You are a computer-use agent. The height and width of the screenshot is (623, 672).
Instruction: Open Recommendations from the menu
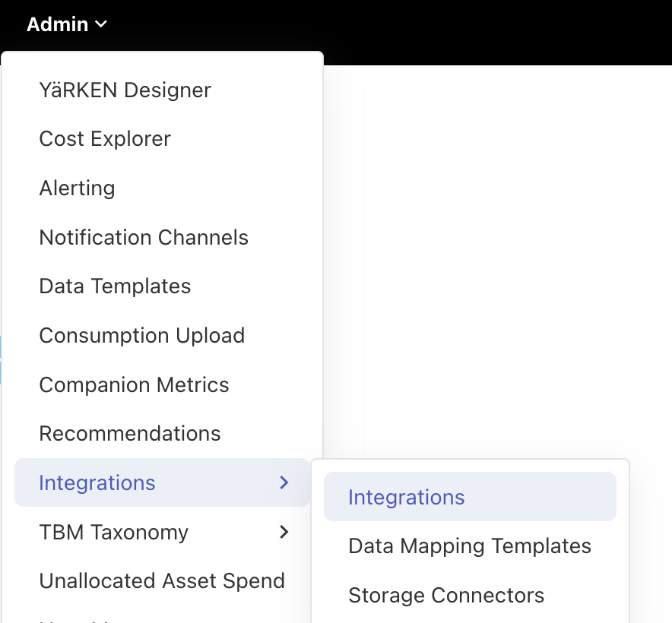click(130, 434)
